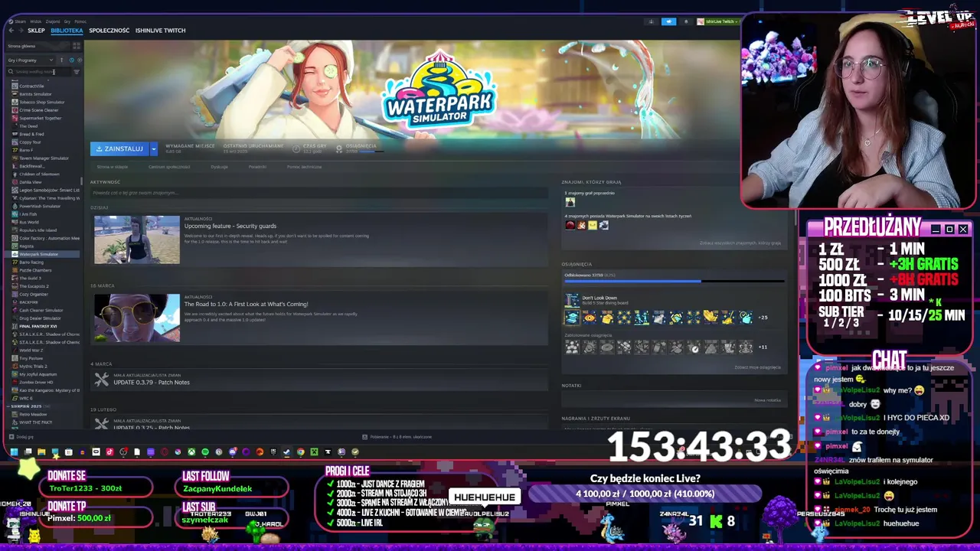This screenshot has height=551, width=980.
Task: Open dropdown arrow next to Zainstaluj
Action: (x=153, y=148)
